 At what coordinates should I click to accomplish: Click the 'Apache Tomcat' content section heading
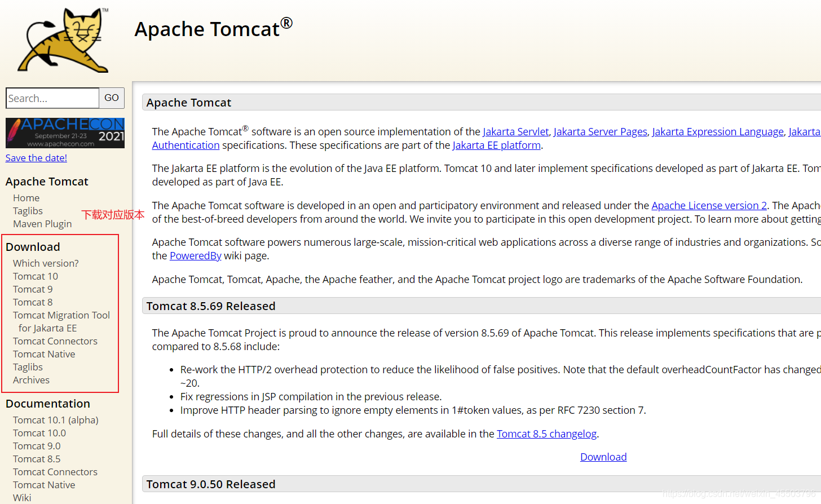click(x=189, y=103)
